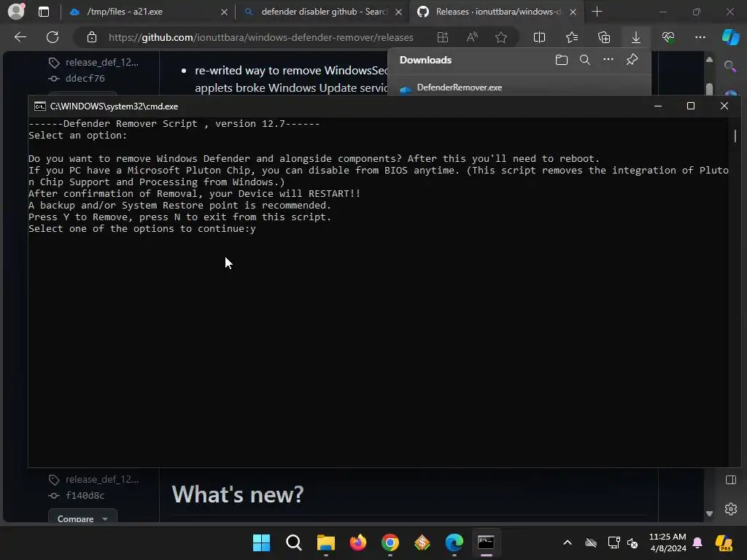Toggle the Downloads toolbar button
The height and width of the screenshot is (560, 747).
(636, 37)
